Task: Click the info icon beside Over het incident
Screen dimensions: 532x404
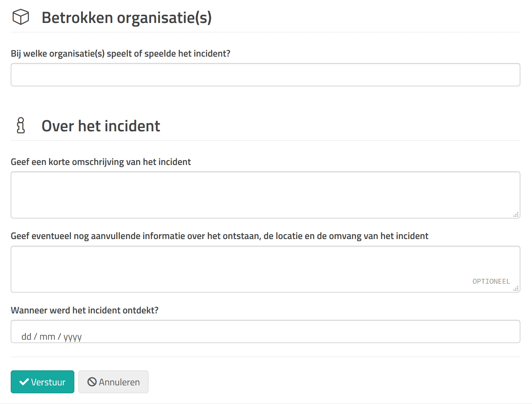Action: click(x=21, y=125)
